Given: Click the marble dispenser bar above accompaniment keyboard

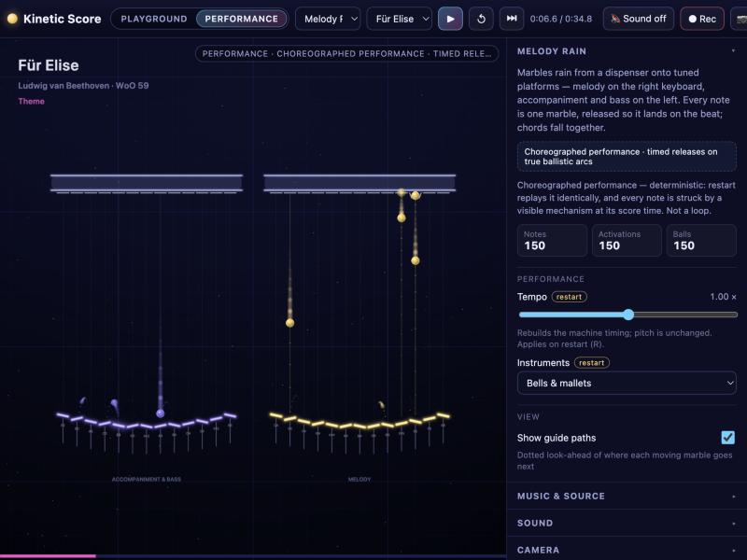Looking at the screenshot, I should (147, 183).
